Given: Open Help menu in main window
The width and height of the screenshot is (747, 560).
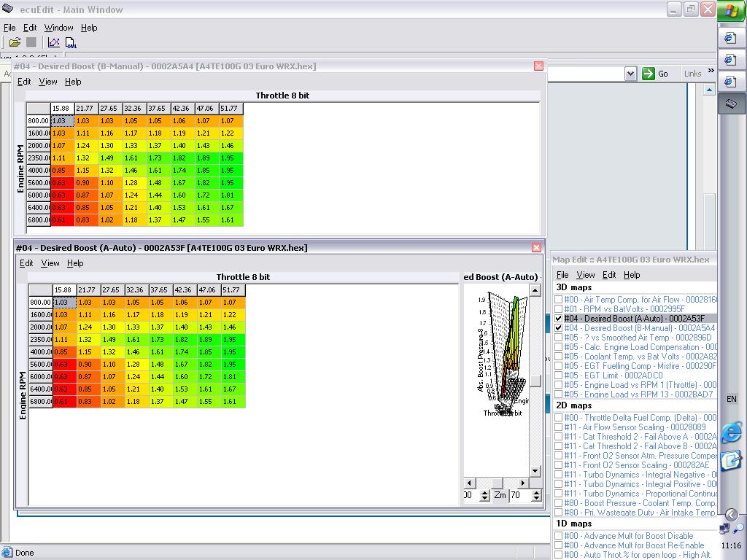Looking at the screenshot, I should tap(89, 28).
